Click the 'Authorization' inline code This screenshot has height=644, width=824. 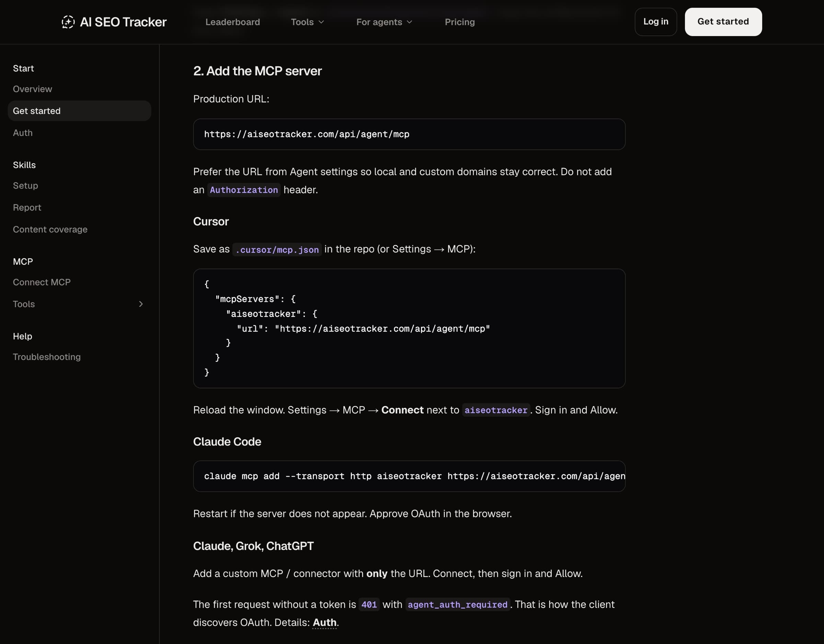pos(244,190)
